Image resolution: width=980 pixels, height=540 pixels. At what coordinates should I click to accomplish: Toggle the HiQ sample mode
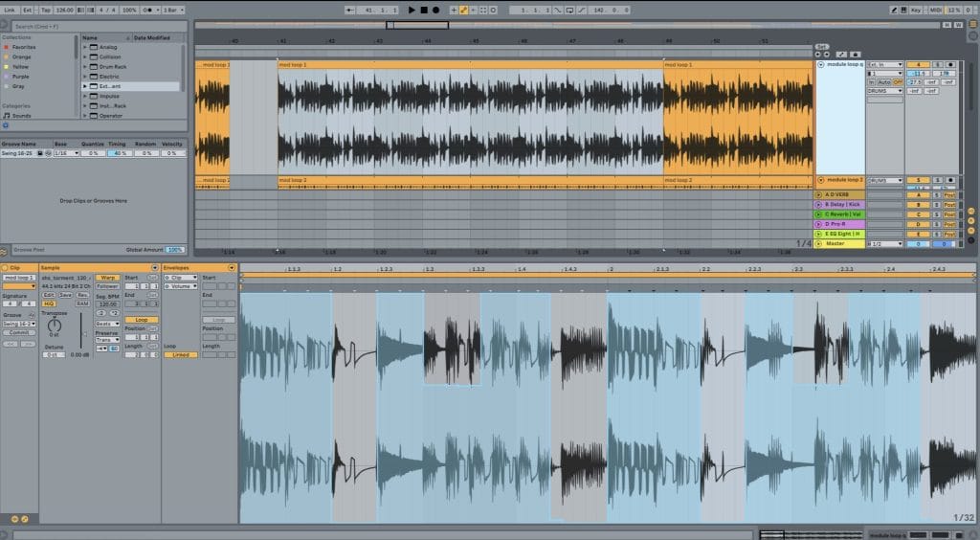click(x=49, y=304)
